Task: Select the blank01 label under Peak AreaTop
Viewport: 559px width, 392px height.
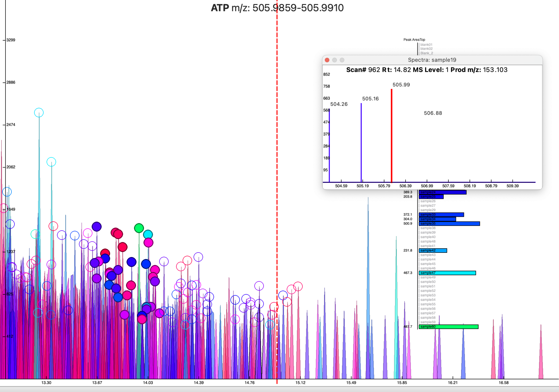Action: tap(426, 45)
